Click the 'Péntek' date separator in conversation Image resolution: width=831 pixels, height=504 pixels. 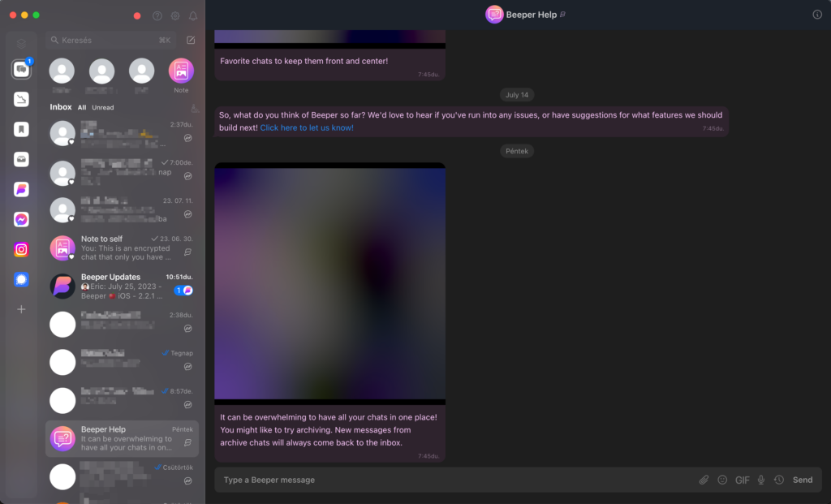(x=517, y=151)
